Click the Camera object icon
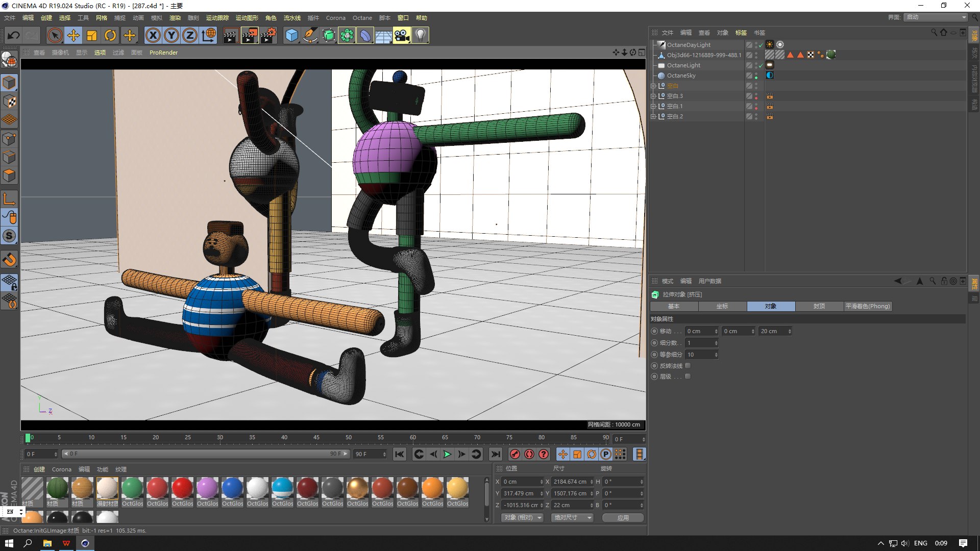980x551 pixels. tap(402, 35)
